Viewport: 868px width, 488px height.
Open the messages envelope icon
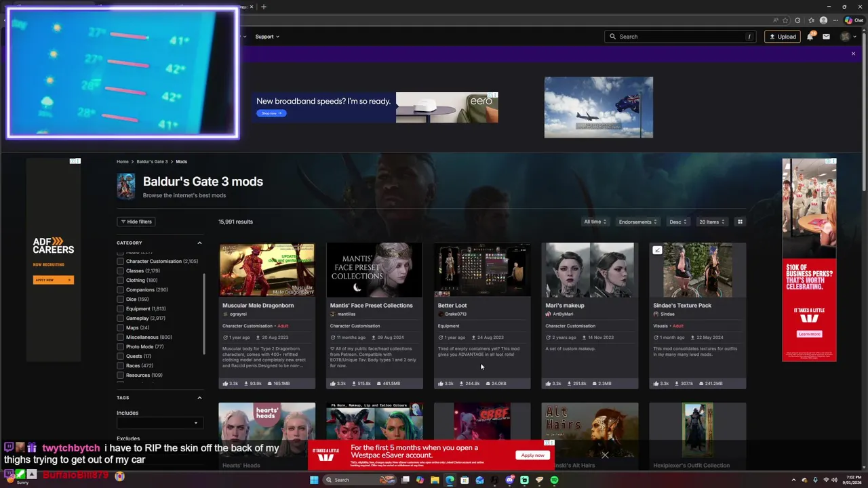(x=826, y=37)
